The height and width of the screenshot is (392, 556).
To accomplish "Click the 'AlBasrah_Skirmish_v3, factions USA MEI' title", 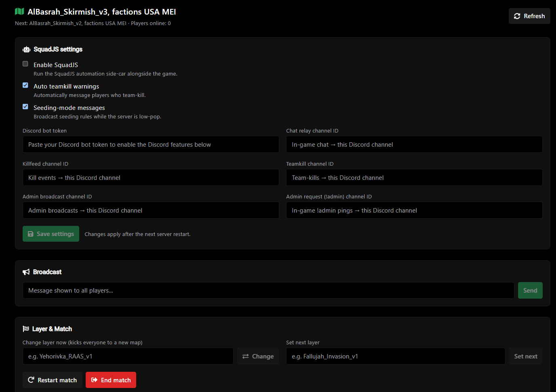I will click(x=102, y=12).
